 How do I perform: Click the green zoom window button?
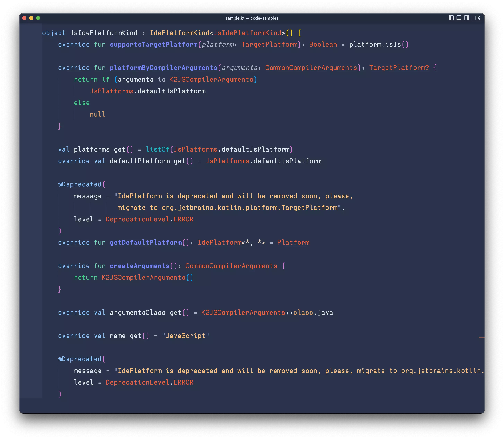[38, 18]
